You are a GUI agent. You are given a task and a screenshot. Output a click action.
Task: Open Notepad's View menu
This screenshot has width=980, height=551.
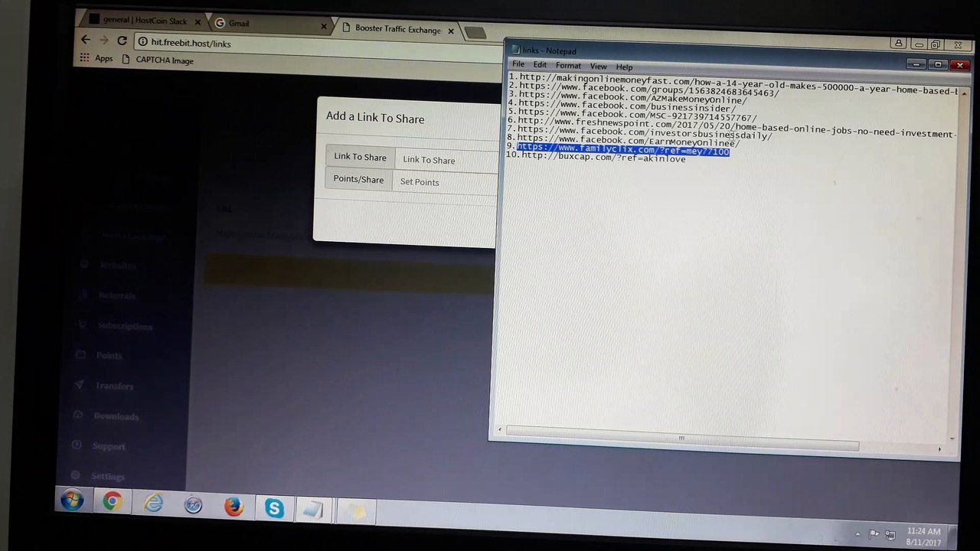click(x=598, y=67)
